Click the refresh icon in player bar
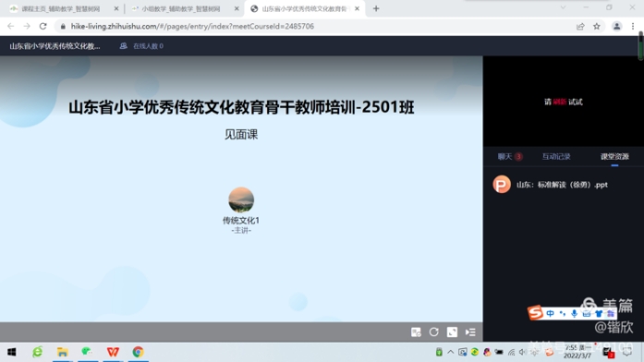Viewport: 644px width, 362px height. (x=433, y=332)
